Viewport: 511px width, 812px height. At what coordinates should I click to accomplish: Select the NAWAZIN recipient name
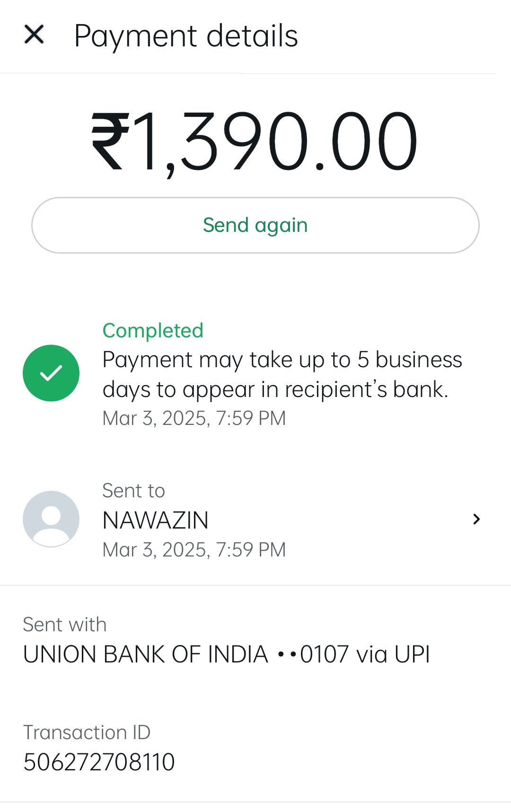155,521
